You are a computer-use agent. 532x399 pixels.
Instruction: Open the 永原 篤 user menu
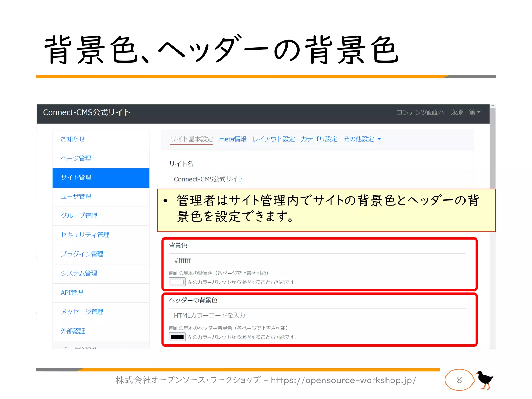point(465,112)
